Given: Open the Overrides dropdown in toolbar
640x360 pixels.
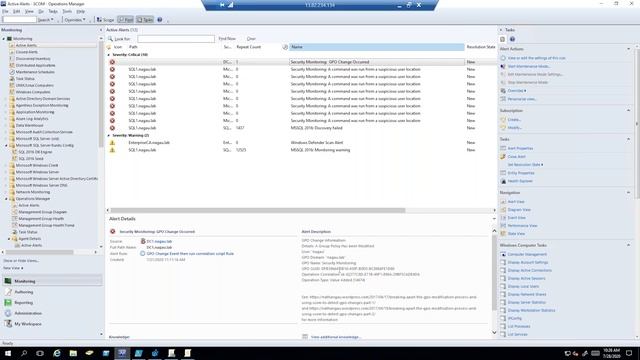Looking at the screenshot, I should tap(75, 20).
